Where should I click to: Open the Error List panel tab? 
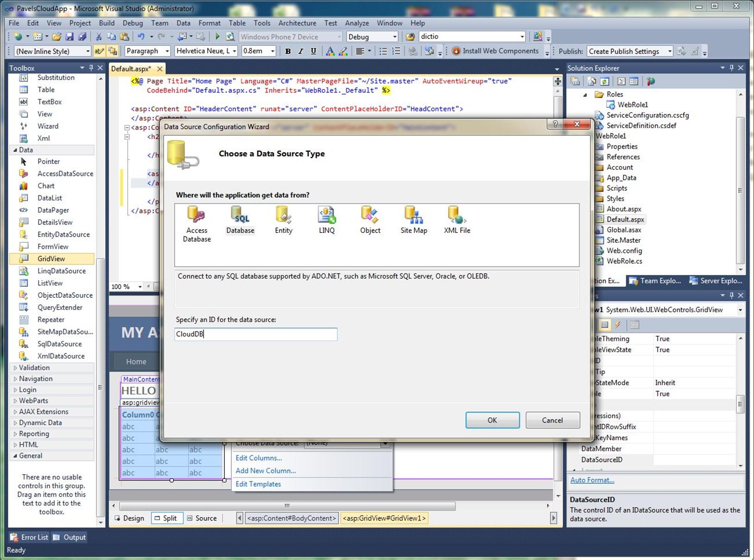[x=30, y=537]
